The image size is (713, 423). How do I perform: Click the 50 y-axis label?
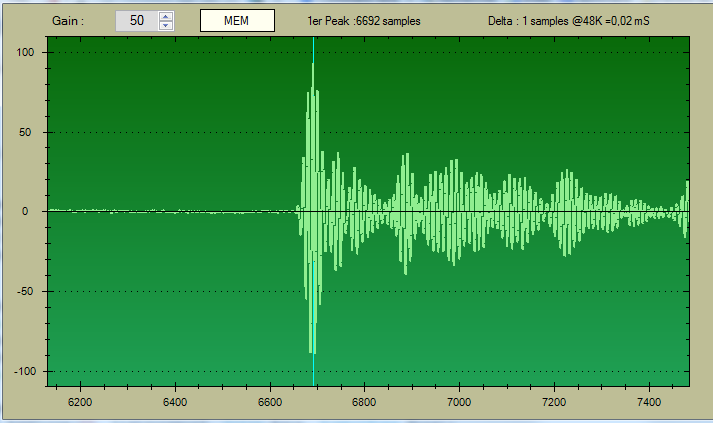(x=29, y=132)
